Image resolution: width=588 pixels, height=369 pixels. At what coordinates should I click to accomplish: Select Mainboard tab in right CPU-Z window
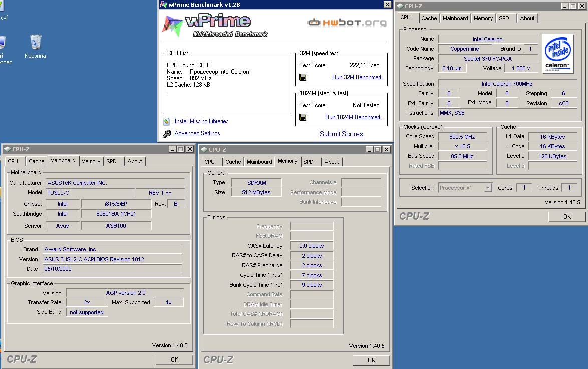point(455,18)
